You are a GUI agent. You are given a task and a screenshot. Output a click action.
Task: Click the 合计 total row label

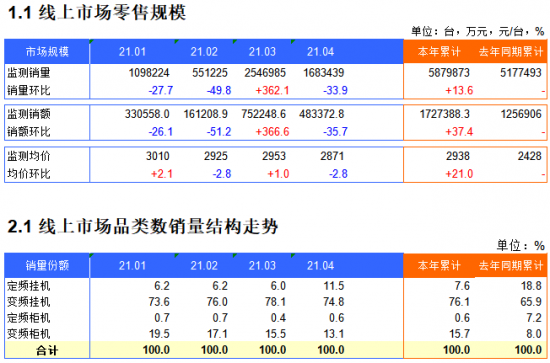point(47,350)
